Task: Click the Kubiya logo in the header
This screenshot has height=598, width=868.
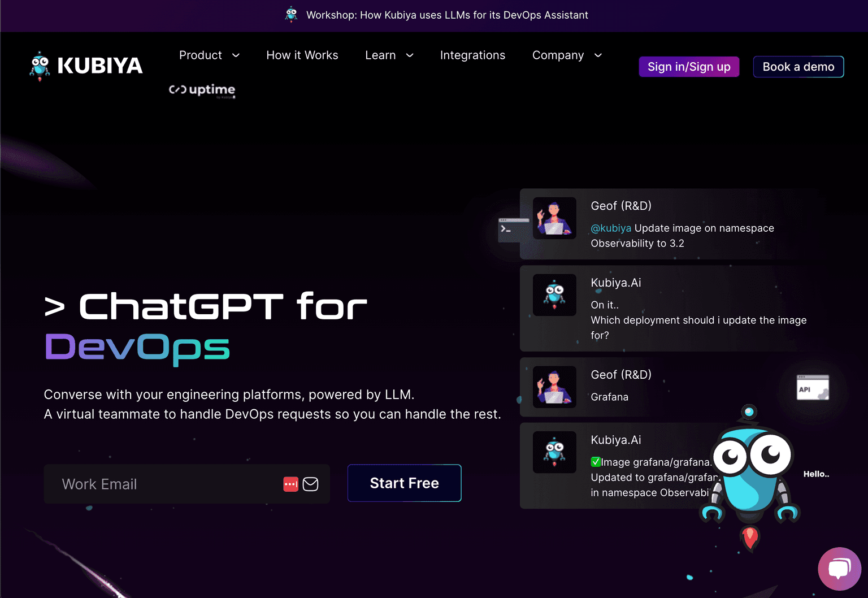Action: [x=86, y=66]
